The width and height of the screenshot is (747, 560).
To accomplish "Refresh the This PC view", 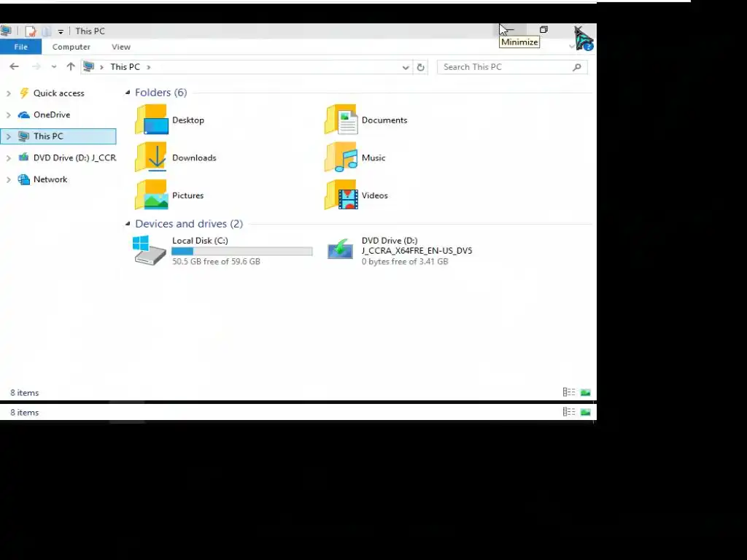I will [x=421, y=67].
